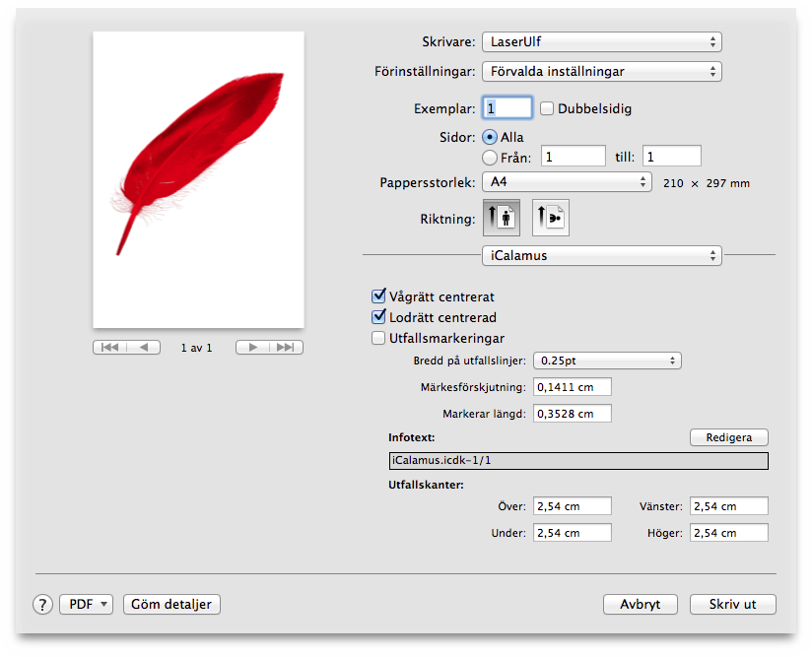
Task: Open Skrivare dropdown LaserUlf
Action: tap(602, 42)
